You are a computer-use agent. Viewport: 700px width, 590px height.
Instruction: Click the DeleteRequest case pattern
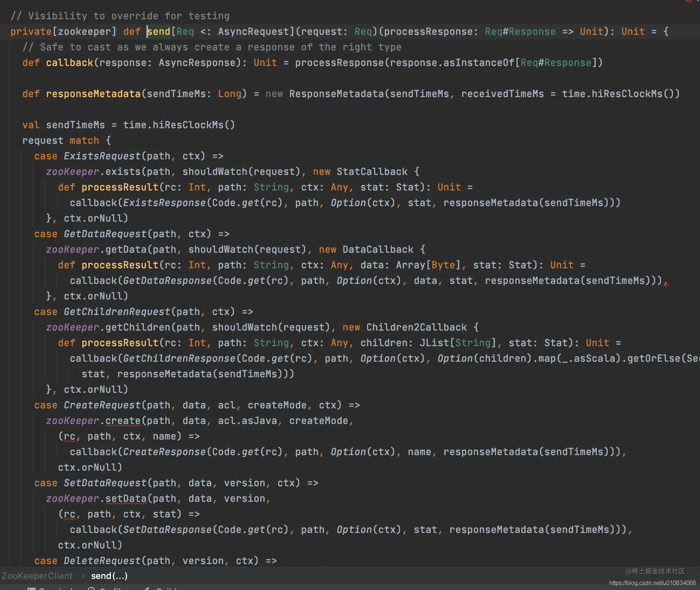(102, 561)
